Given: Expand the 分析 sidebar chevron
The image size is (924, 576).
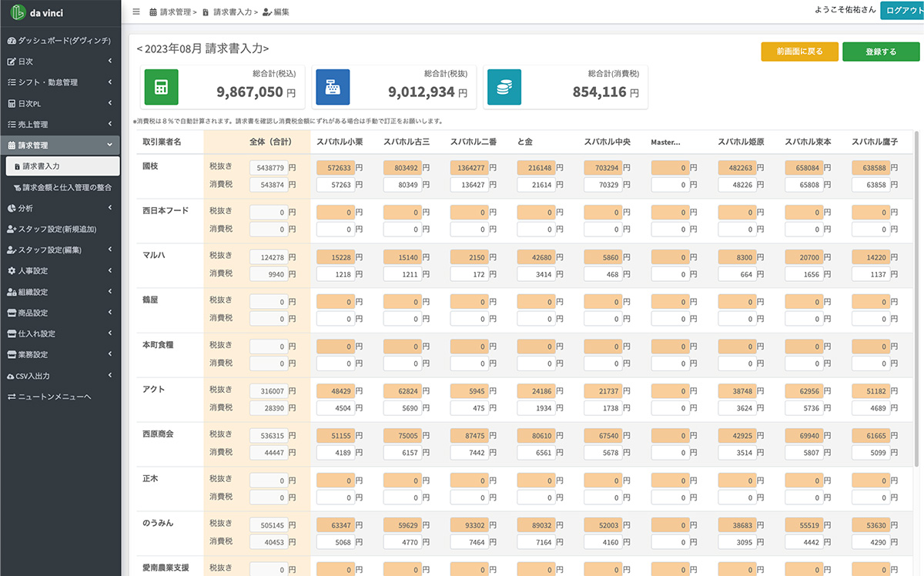Looking at the screenshot, I should tap(110, 208).
